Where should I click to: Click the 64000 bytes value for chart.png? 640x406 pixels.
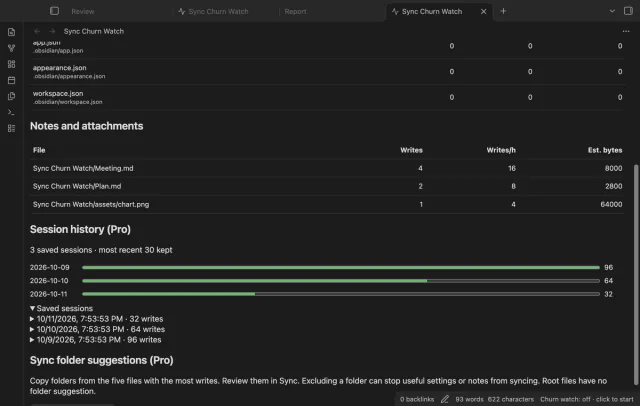tap(611, 204)
